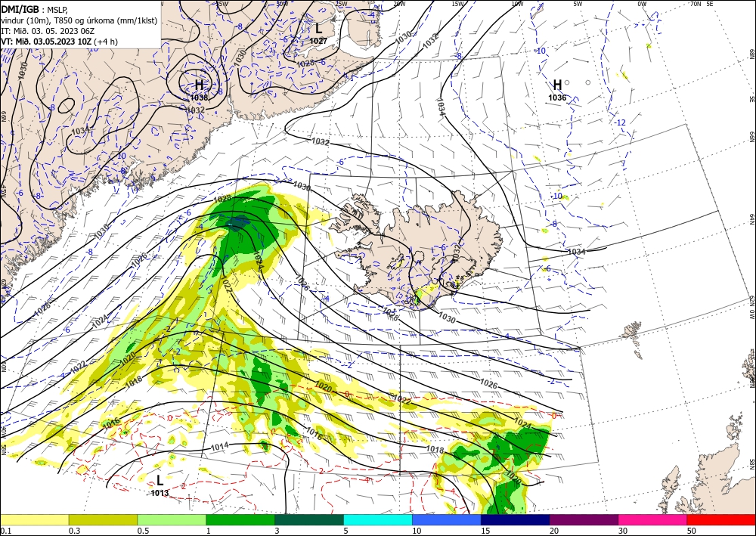Click the H marker labeled 1036

[557, 85]
